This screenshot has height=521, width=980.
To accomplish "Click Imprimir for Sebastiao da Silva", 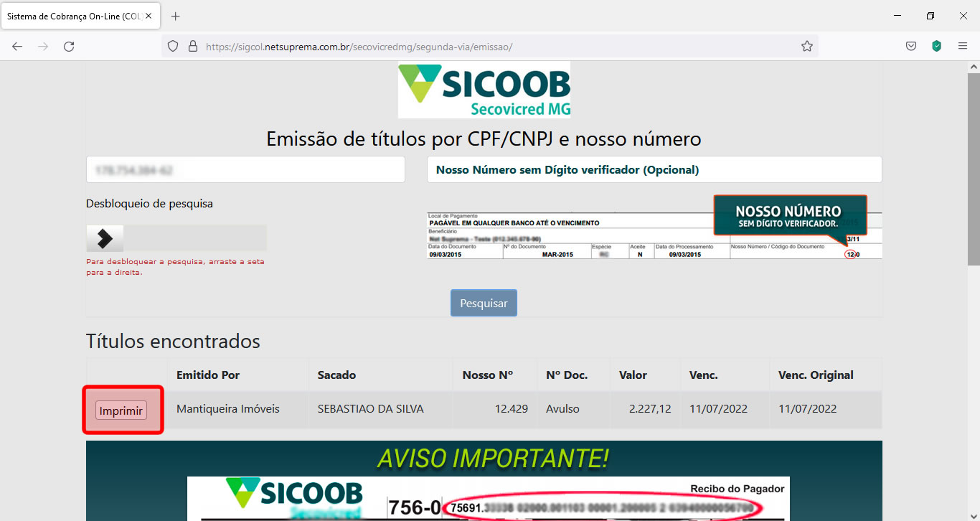I will (121, 410).
